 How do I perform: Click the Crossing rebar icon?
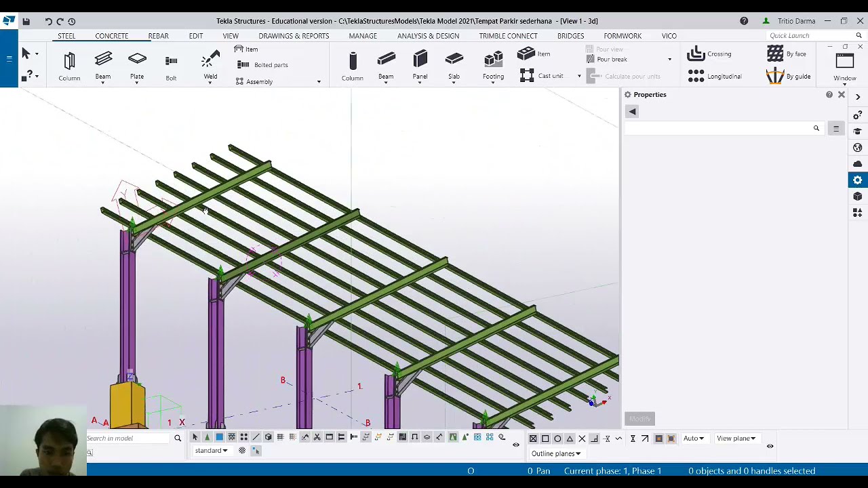coord(696,54)
